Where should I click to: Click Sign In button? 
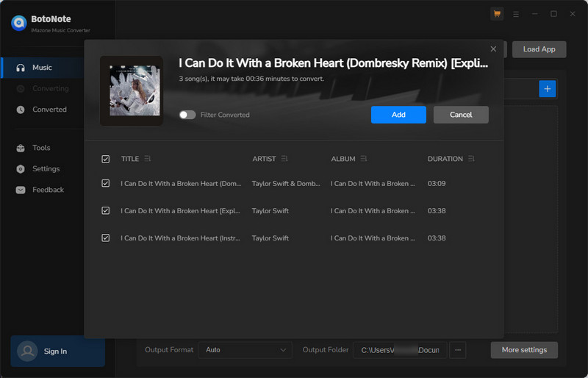(x=58, y=351)
